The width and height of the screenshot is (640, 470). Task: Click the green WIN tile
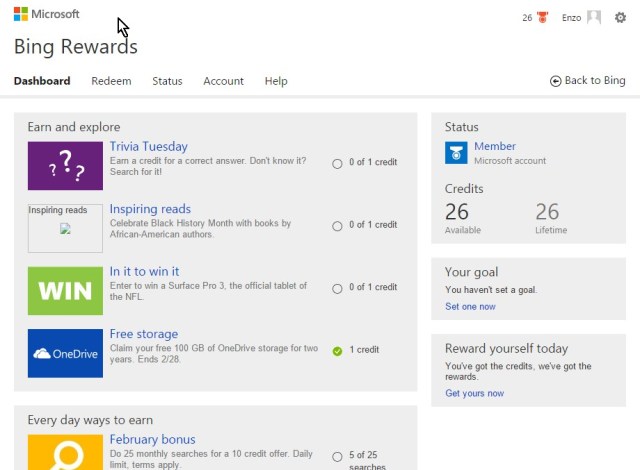[65, 291]
